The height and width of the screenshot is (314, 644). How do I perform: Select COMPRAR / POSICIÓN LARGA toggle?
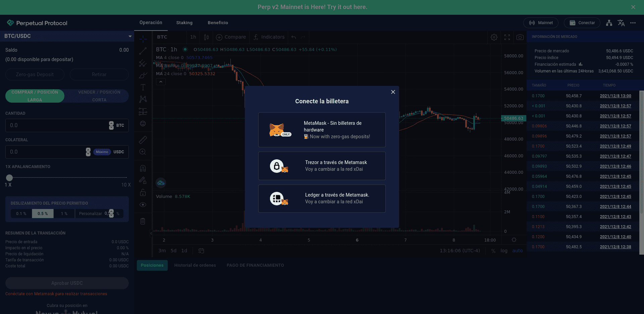click(35, 96)
